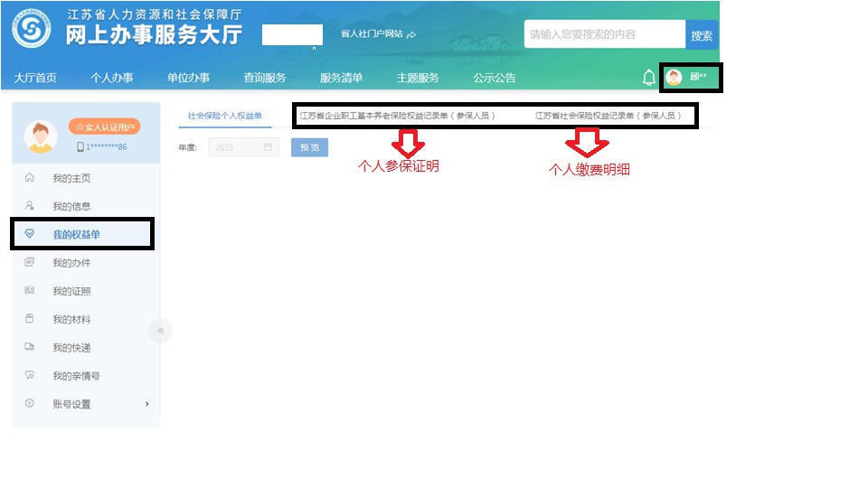Click the heart icon beside 我的亲情号
The width and height of the screenshot is (868, 488).
pos(29,374)
